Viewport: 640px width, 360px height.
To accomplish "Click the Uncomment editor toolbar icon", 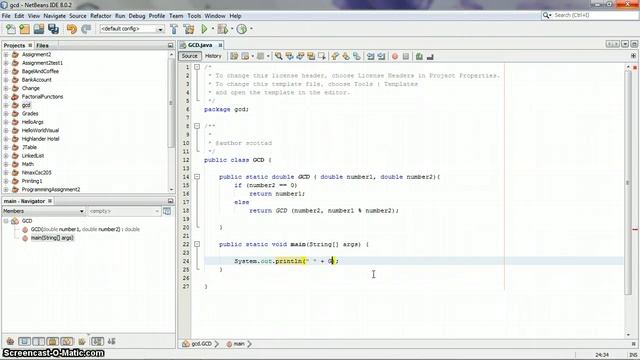I will click(430, 56).
